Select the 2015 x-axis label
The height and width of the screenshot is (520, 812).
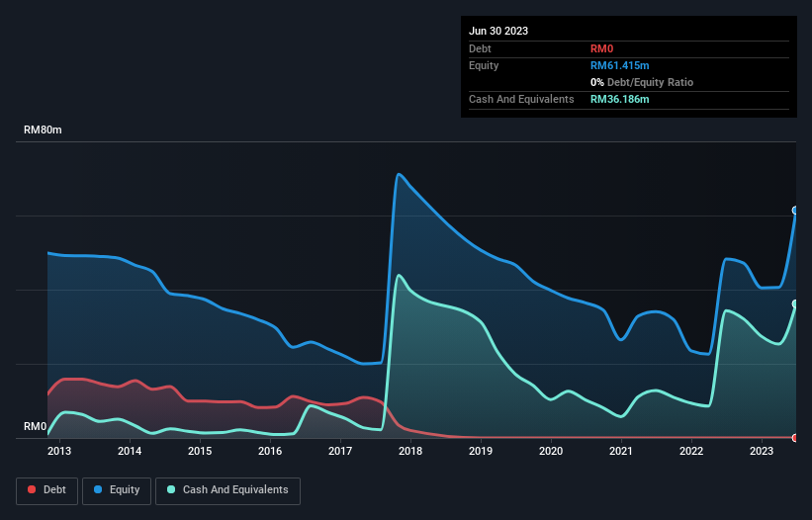[x=200, y=451]
